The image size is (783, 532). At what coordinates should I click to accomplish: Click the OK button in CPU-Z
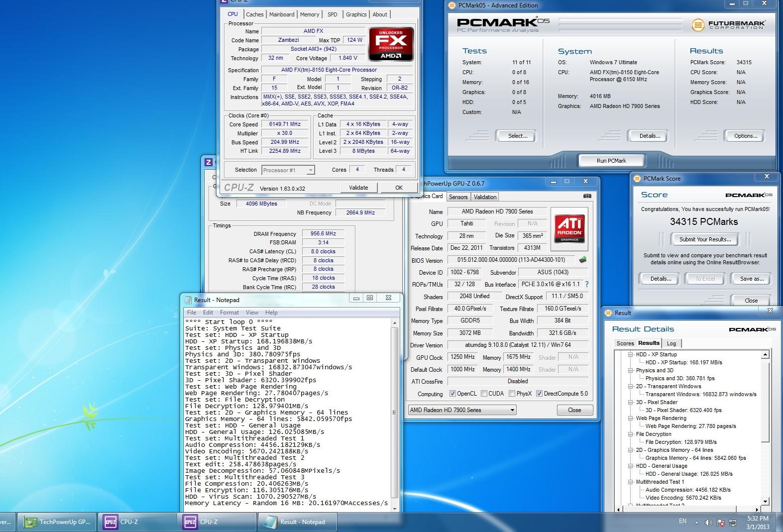399,188
